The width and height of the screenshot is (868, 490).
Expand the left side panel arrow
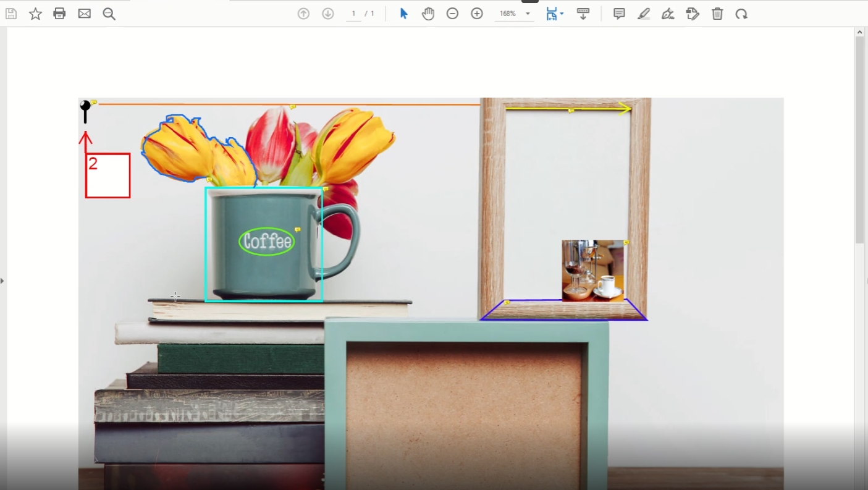click(2, 281)
